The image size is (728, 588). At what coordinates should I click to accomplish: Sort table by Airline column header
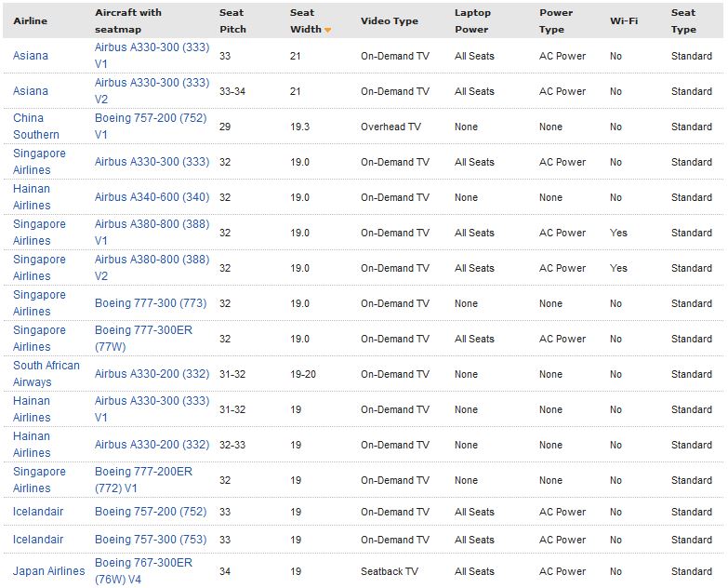point(30,20)
